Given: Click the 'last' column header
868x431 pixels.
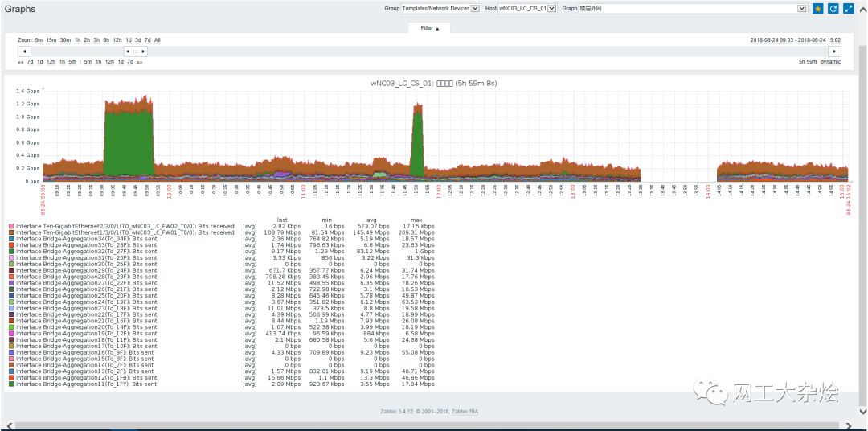Looking at the screenshot, I should click(x=282, y=220).
